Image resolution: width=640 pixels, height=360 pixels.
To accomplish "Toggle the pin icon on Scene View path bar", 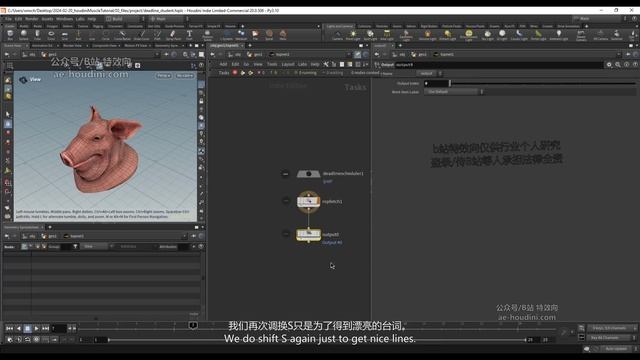I will coord(166,54).
